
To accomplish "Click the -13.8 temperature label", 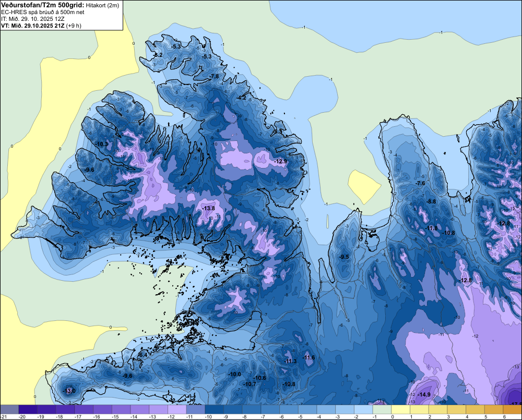I will tap(209, 208).
